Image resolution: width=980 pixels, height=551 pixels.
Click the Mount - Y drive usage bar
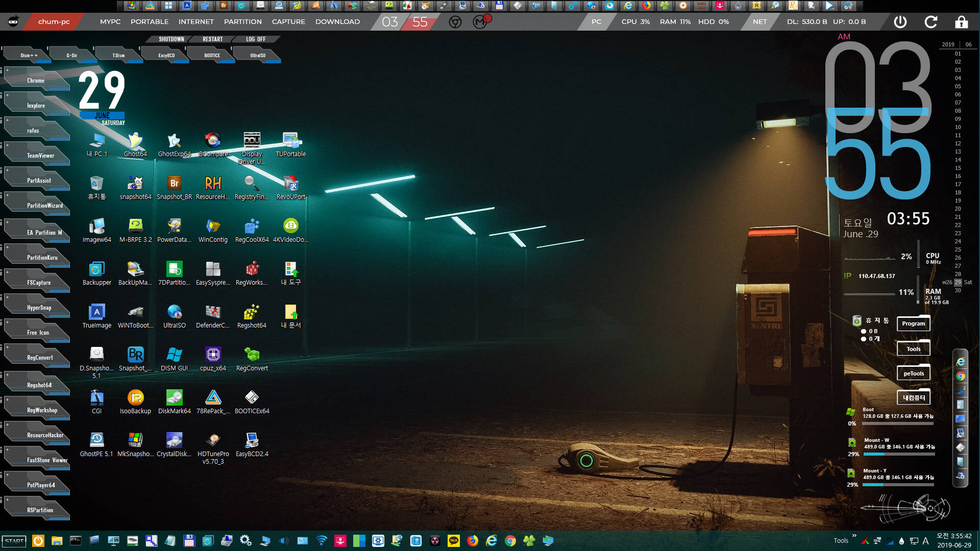click(898, 485)
